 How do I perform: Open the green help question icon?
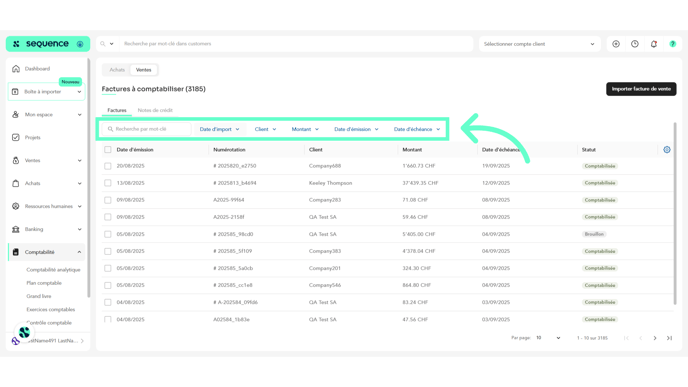(673, 44)
